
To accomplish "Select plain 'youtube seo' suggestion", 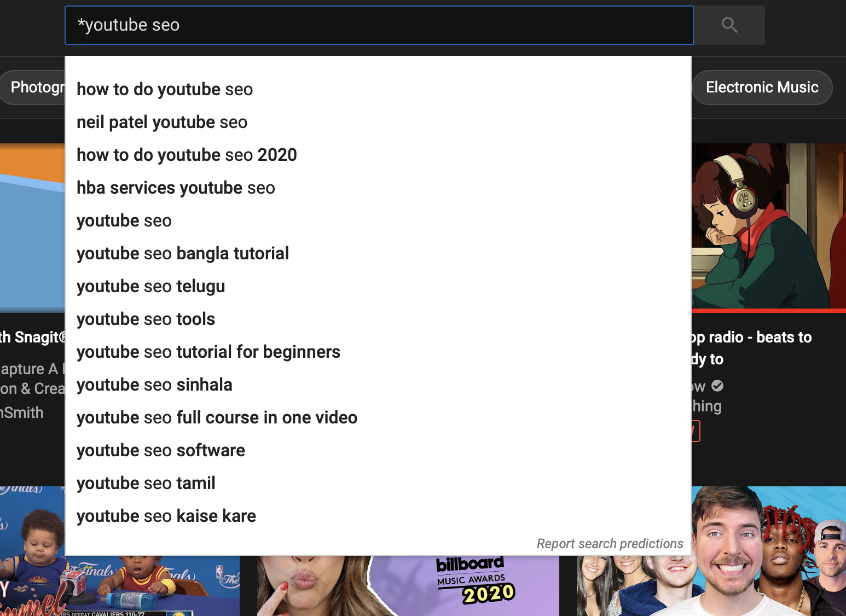I will tap(378, 220).
